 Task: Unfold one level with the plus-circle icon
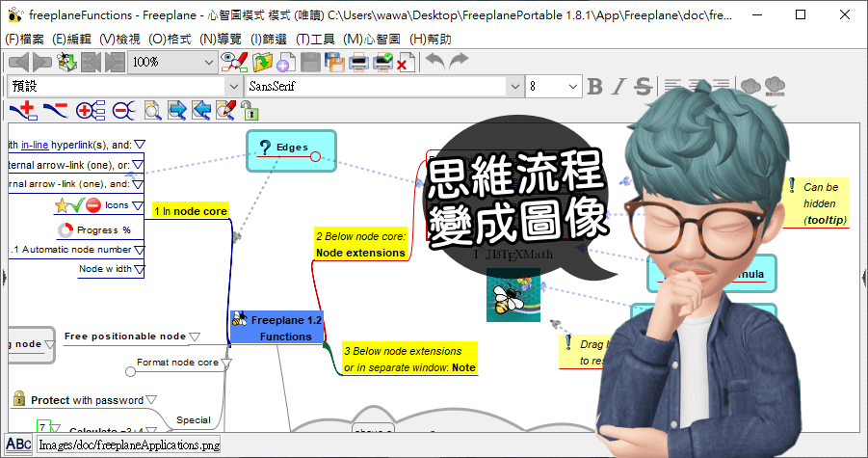91,111
